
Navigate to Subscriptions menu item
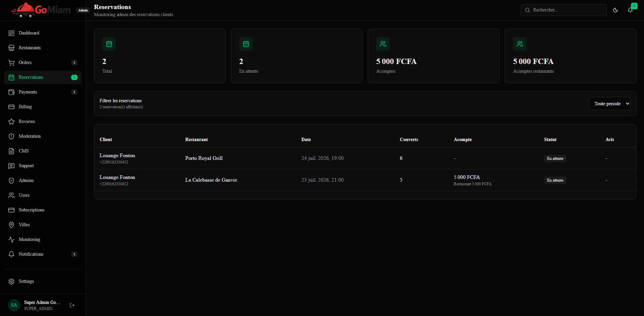[x=43, y=210]
